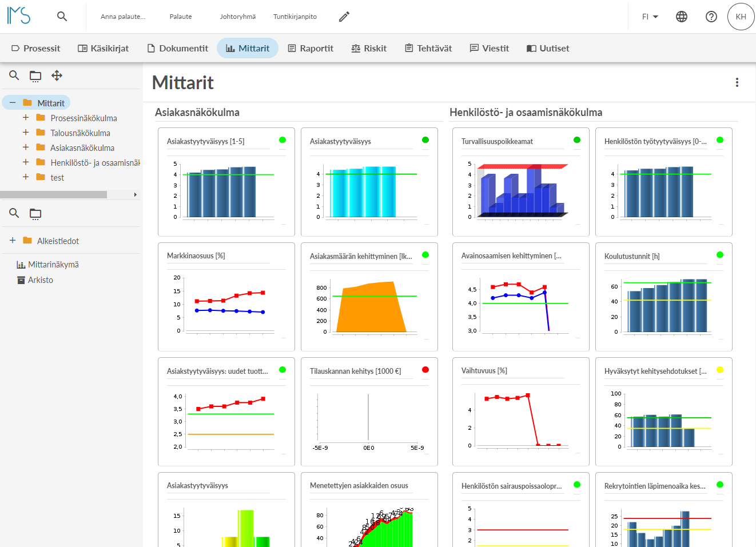The width and height of the screenshot is (756, 547).
Task: Open the Riskit tab
Action: coord(369,48)
